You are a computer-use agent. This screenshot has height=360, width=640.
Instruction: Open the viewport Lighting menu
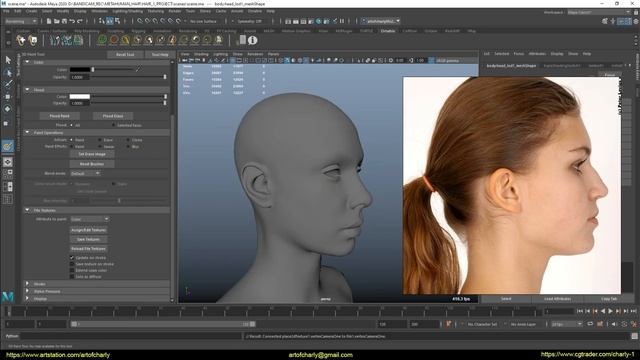[x=220, y=54]
